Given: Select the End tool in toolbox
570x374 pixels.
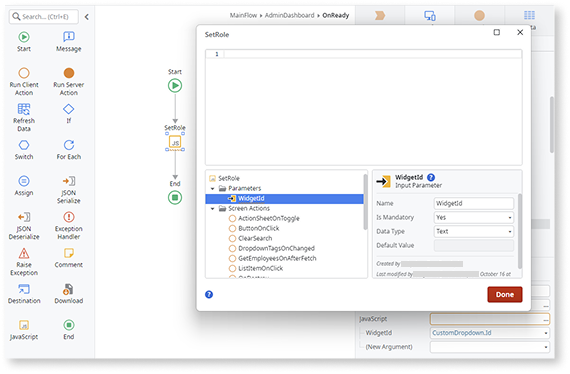Looking at the screenshot, I should pos(68,330).
